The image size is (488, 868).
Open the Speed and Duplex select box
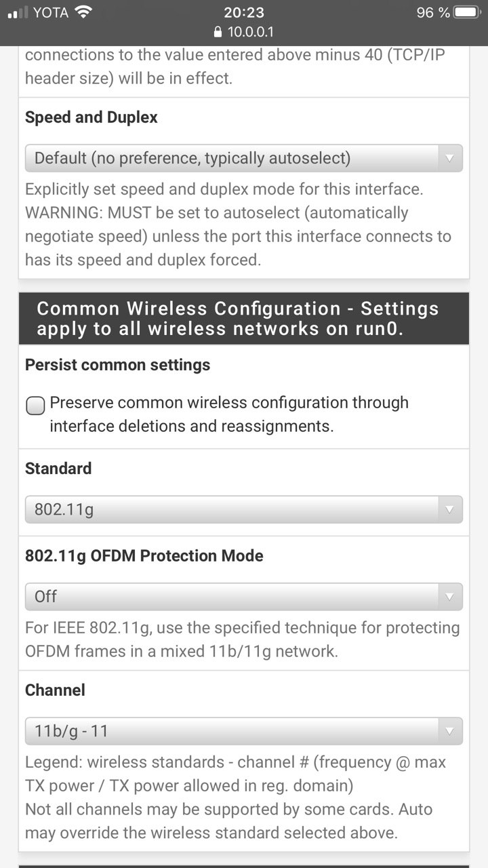244,158
